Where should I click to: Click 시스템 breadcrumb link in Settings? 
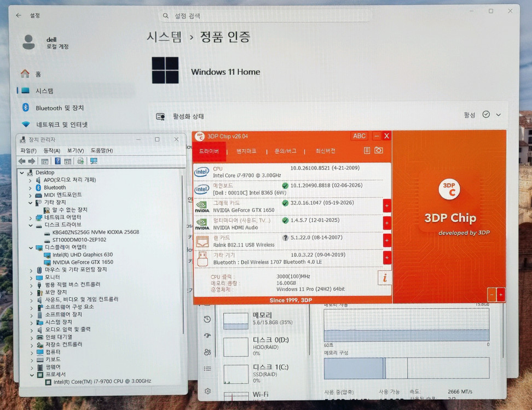164,37
